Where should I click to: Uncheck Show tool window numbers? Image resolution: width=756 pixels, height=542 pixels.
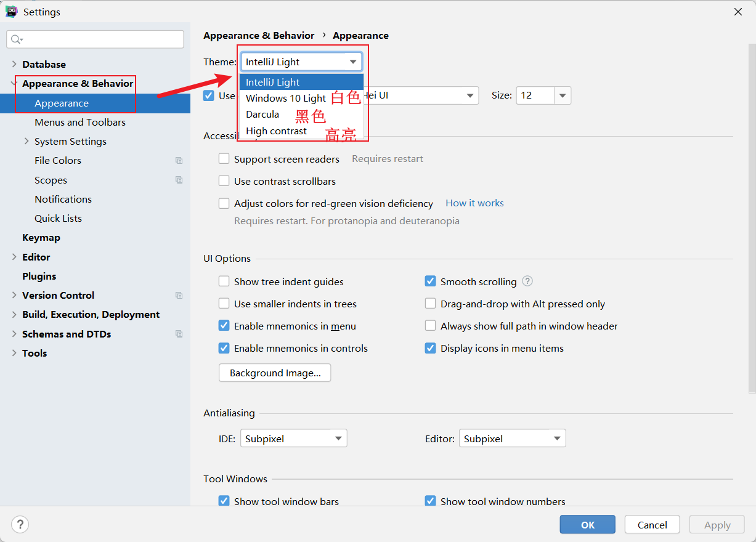click(431, 501)
